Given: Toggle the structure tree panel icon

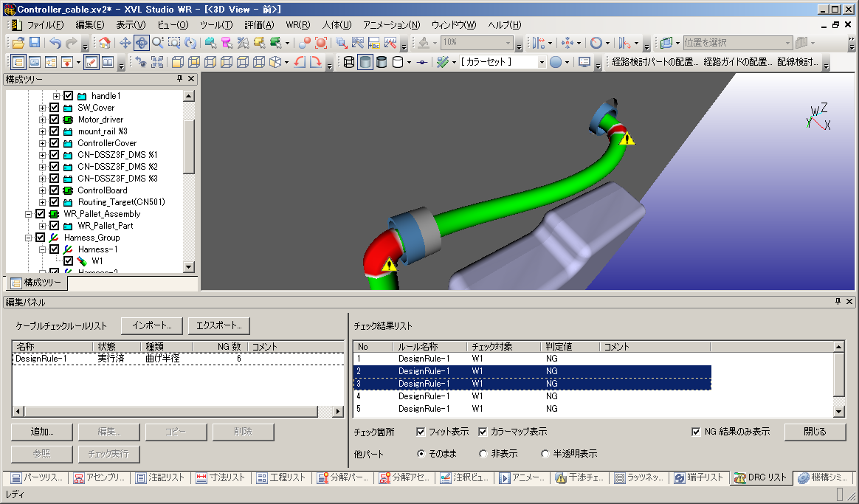Looking at the screenshot, I should 18,62.
